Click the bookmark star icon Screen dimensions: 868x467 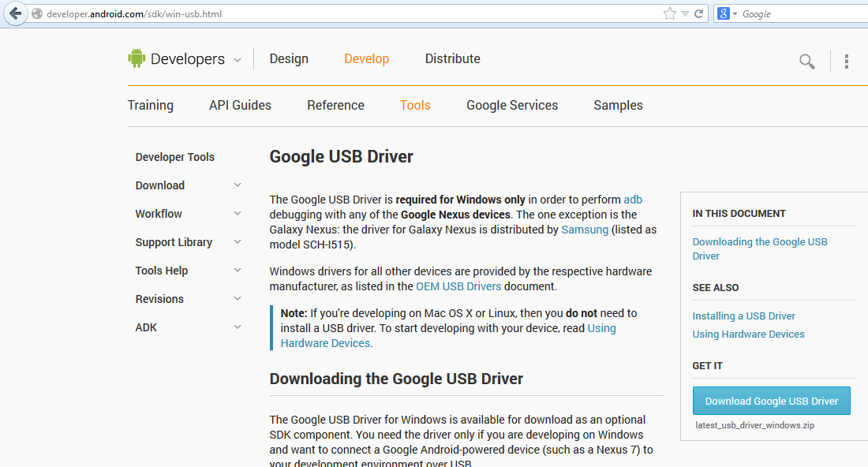point(670,13)
